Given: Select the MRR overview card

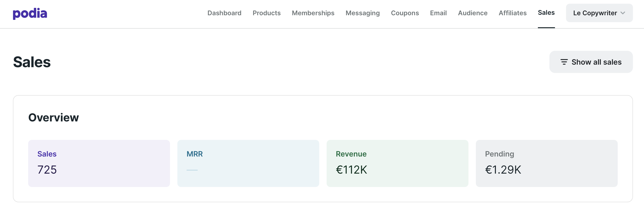Looking at the screenshot, I should (x=248, y=163).
